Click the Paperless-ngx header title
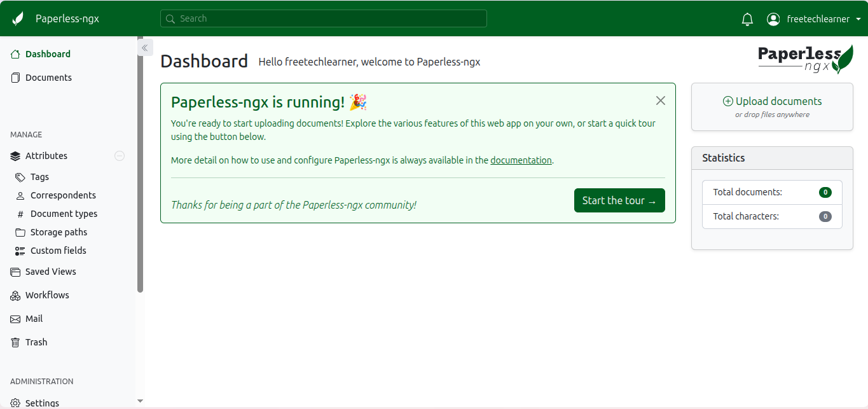Viewport: 868px width, 409px height. pos(67,18)
